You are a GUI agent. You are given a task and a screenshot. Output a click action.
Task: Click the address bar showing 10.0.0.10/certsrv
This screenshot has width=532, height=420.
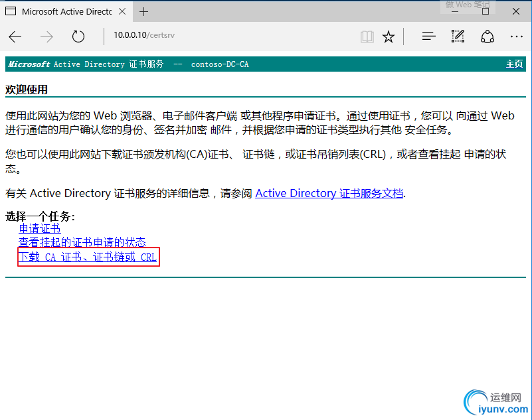[144, 35]
